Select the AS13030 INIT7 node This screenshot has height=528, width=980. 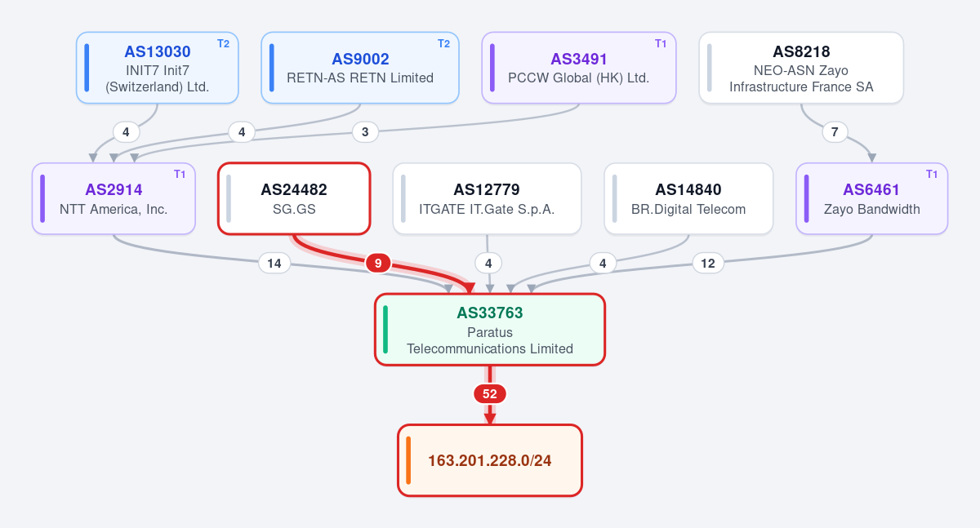click(158, 68)
